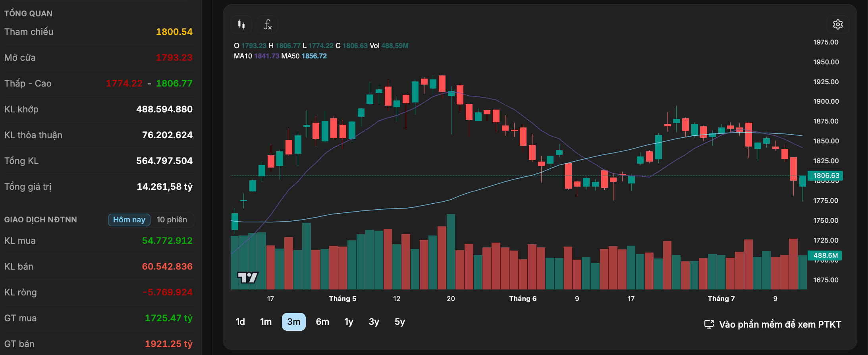Switch chart range to 1d
The height and width of the screenshot is (355, 868).
point(240,322)
